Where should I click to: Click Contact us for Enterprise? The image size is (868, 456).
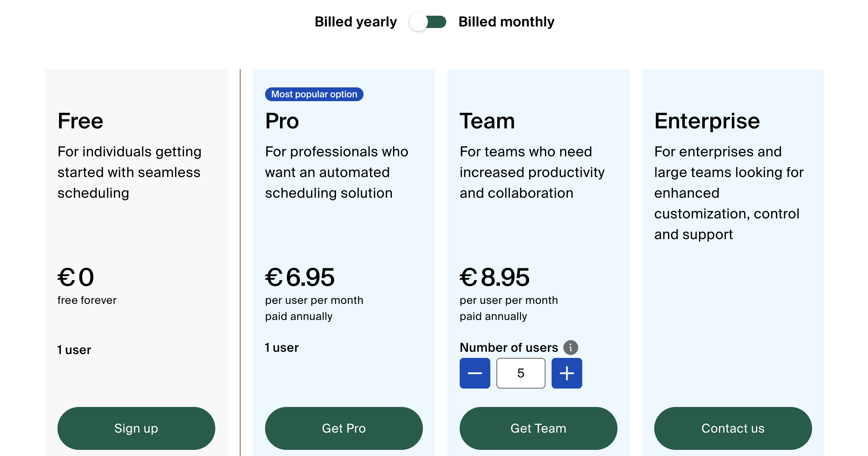tap(733, 428)
